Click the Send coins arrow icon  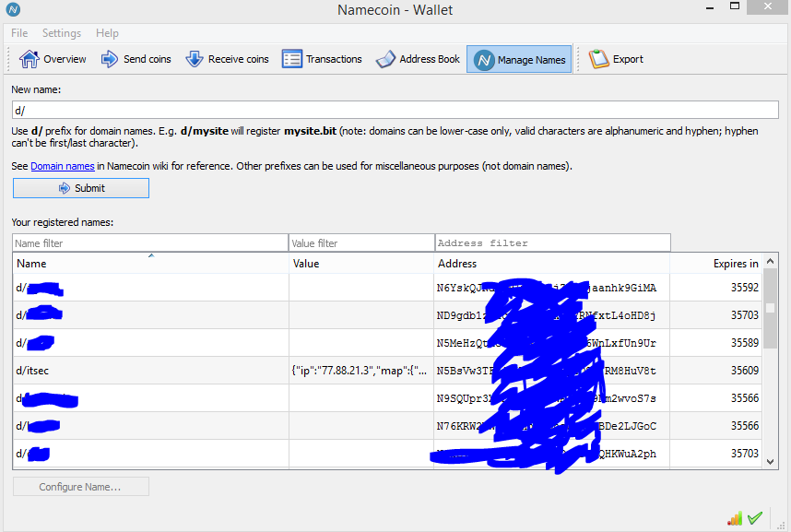point(109,59)
